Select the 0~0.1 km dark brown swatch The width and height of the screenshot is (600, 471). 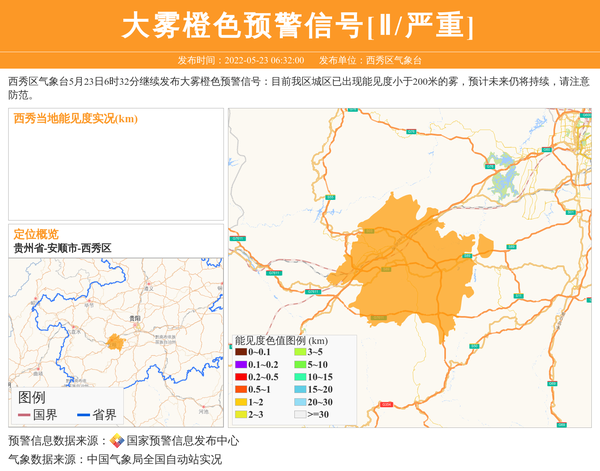pyautogui.click(x=240, y=352)
